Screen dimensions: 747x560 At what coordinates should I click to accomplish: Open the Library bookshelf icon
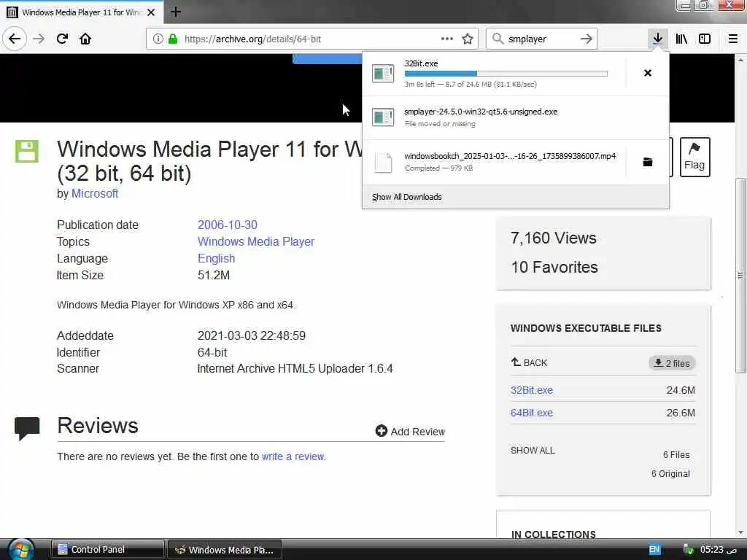click(x=681, y=39)
